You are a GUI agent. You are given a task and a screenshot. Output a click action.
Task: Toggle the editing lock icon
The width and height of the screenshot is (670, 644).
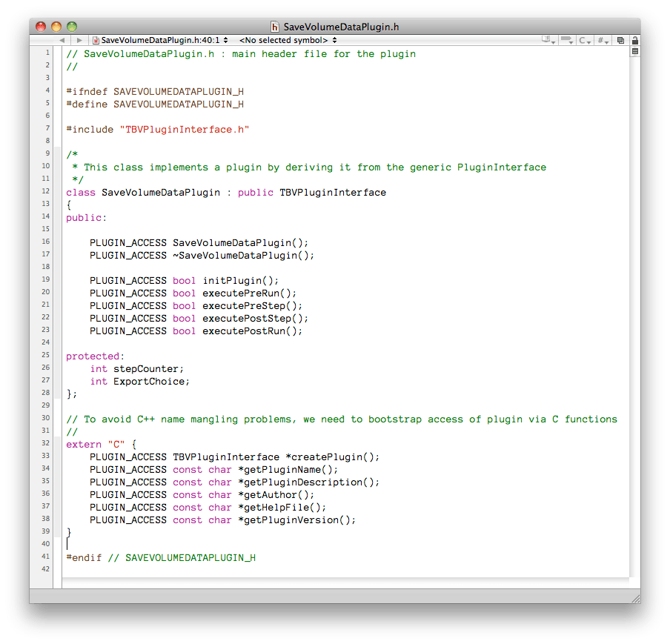coord(635,41)
